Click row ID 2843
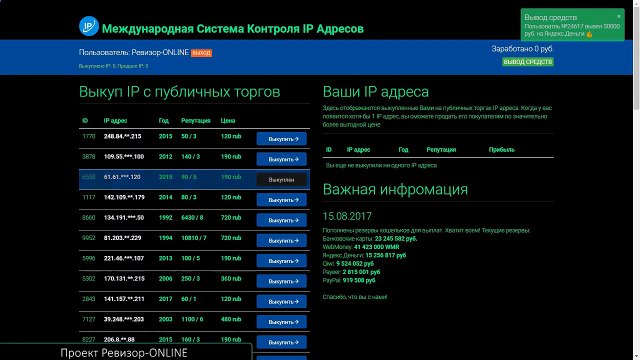 89,299
